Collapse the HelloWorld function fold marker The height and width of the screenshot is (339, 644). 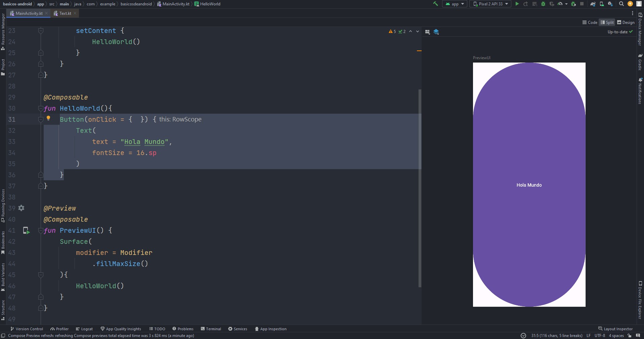click(41, 109)
